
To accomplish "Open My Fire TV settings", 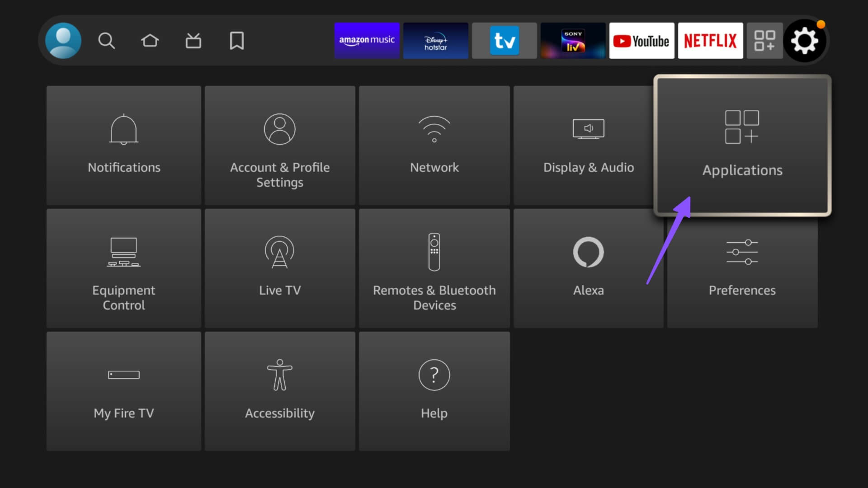I will [124, 390].
